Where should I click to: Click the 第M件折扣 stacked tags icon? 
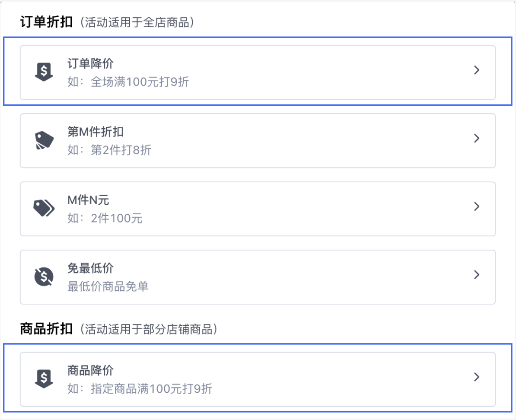44,140
